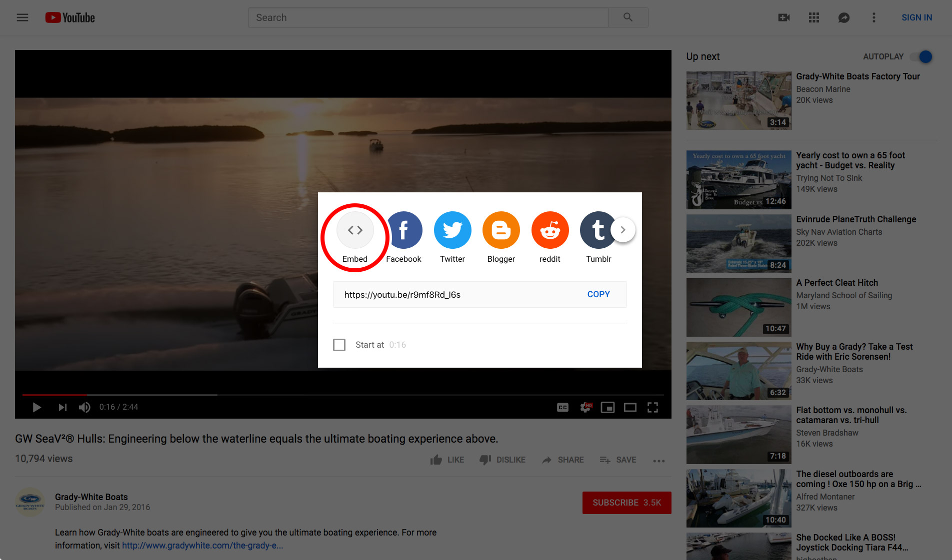This screenshot has height=560, width=952.
Task: Open the YouTube apps grid
Action: coord(814,17)
